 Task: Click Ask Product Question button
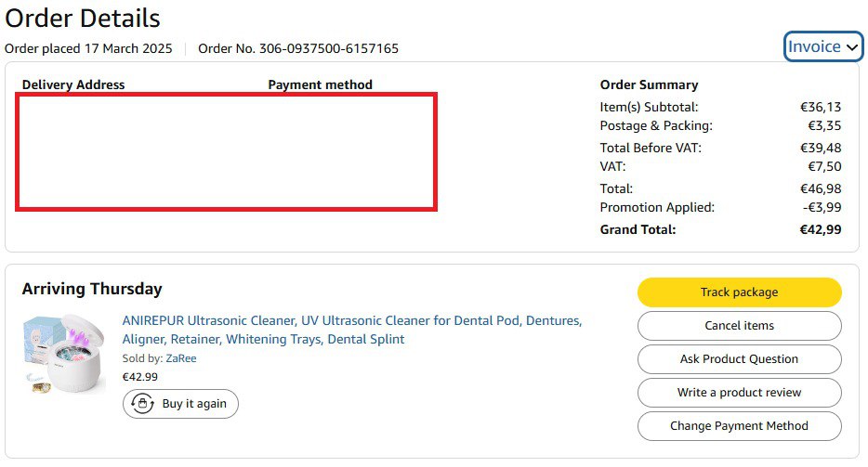[x=739, y=359]
